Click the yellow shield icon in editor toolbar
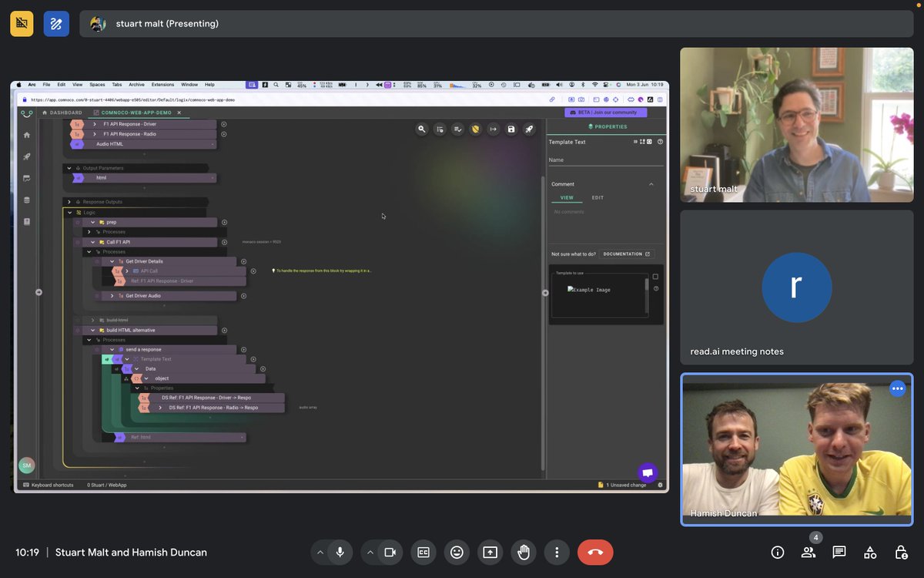 475,129
